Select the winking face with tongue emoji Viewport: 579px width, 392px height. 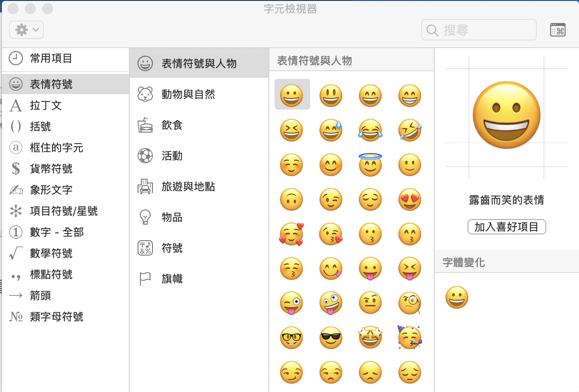click(292, 304)
